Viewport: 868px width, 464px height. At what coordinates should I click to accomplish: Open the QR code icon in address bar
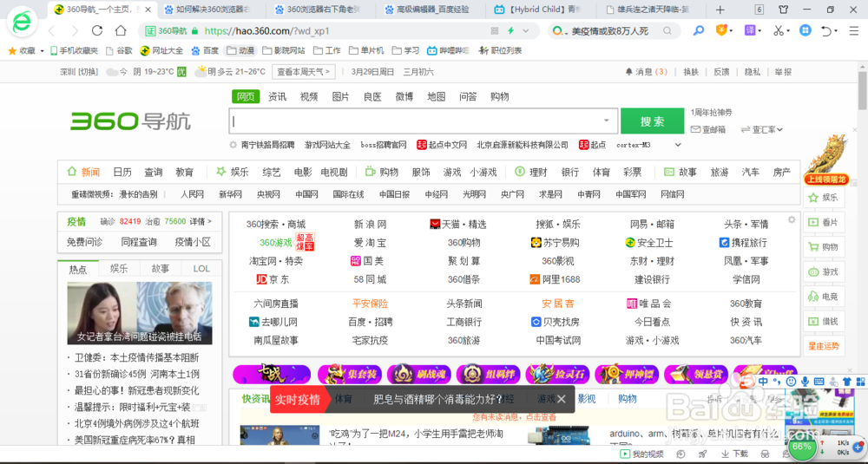(495, 30)
